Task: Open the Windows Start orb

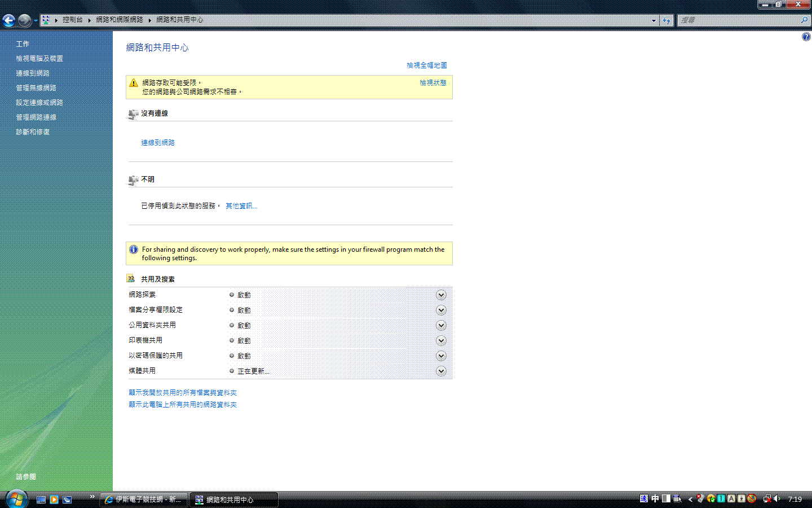Action: coord(16,500)
